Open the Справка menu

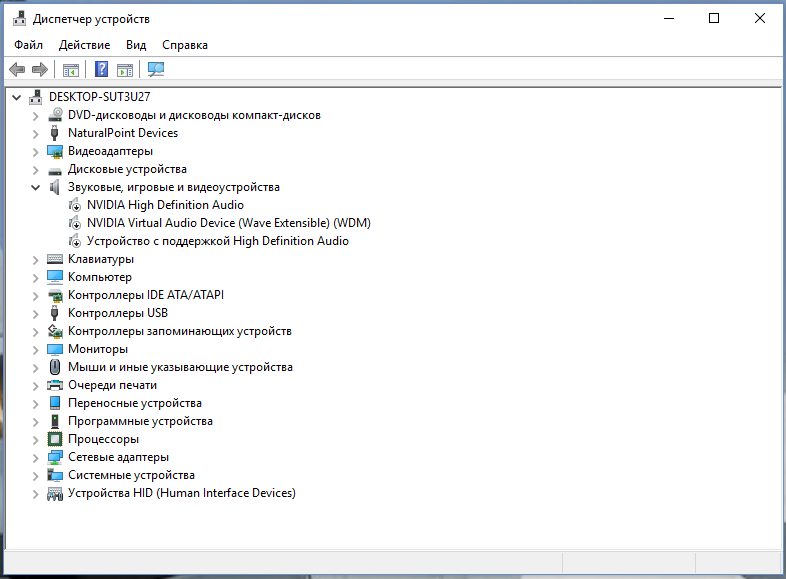pyautogui.click(x=184, y=45)
